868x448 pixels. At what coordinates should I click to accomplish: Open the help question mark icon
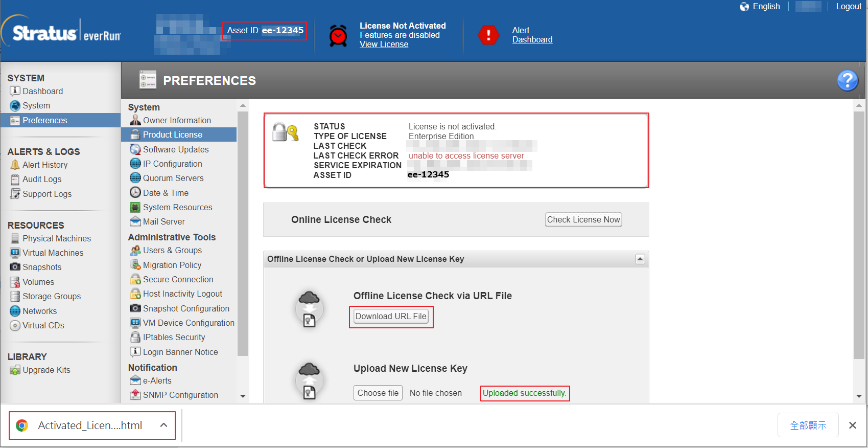(847, 80)
